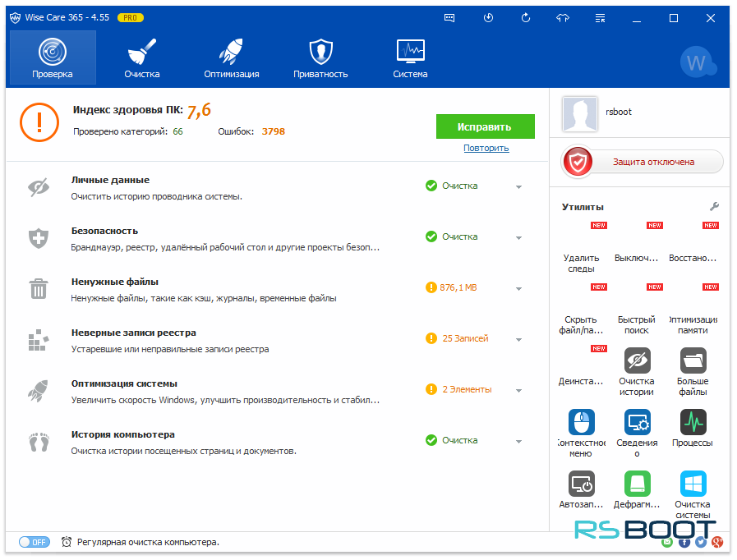Click the Неверные записи реестра heading
The image size is (737, 560).
click(133, 333)
